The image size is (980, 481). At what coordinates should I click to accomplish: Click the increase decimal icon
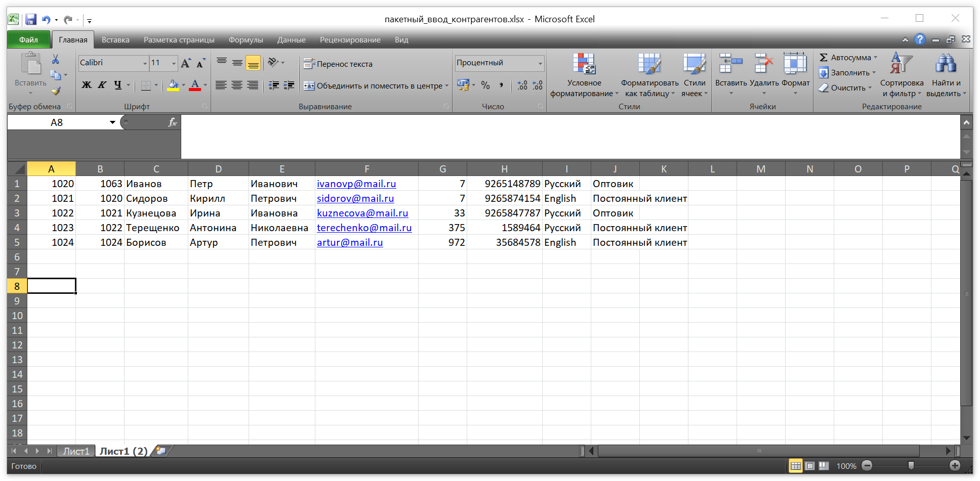point(522,85)
